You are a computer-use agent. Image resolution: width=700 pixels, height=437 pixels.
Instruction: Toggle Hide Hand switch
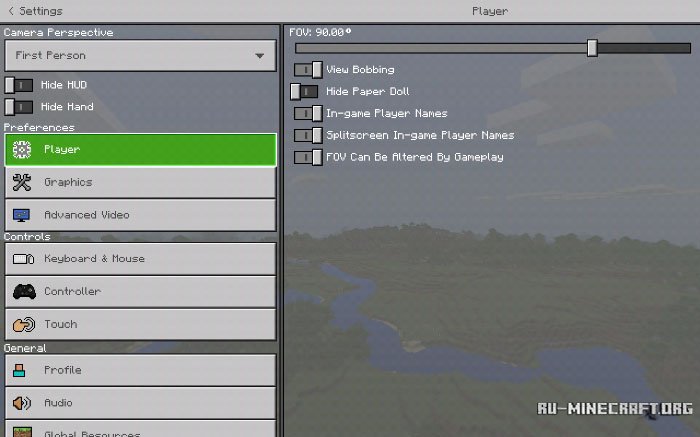click(x=19, y=107)
